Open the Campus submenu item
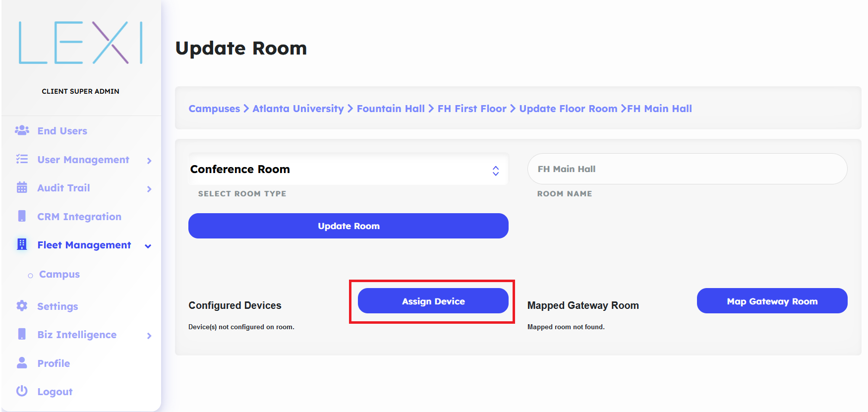The width and height of the screenshot is (868, 412). tap(59, 274)
